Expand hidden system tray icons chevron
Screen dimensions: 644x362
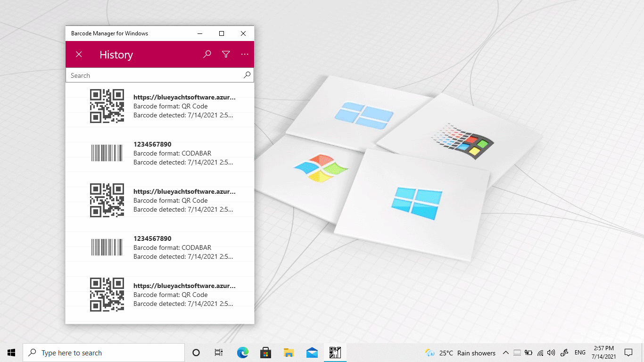505,353
